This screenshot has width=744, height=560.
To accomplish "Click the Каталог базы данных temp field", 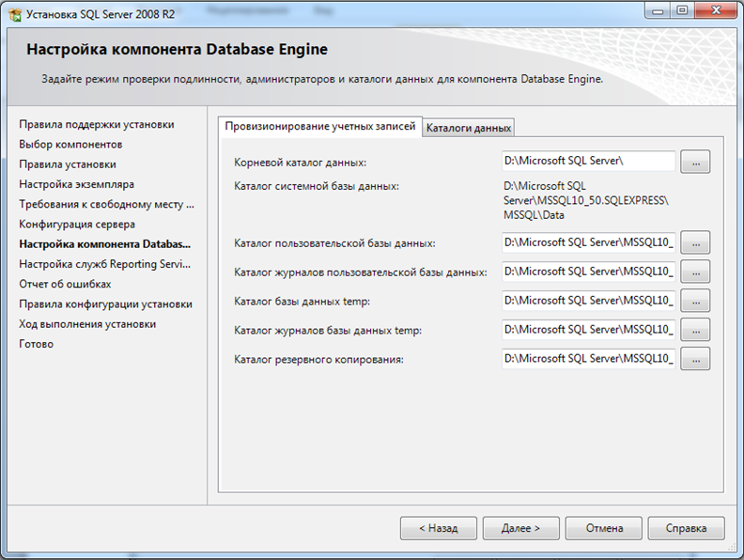I will click(x=588, y=301).
